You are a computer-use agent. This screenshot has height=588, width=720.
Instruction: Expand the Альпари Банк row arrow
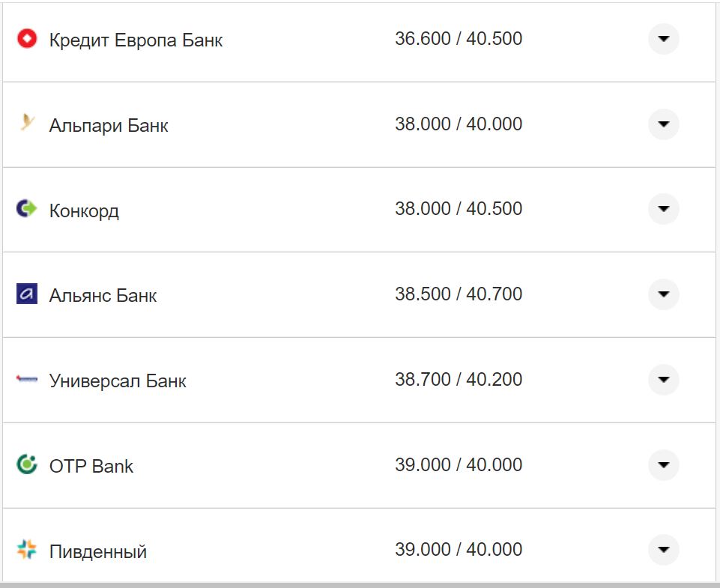point(663,124)
